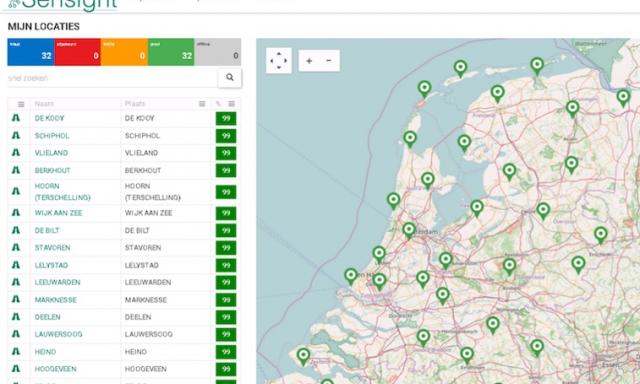
Task: Click the road icon in the STAVOREN row
Action: point(16,247)
